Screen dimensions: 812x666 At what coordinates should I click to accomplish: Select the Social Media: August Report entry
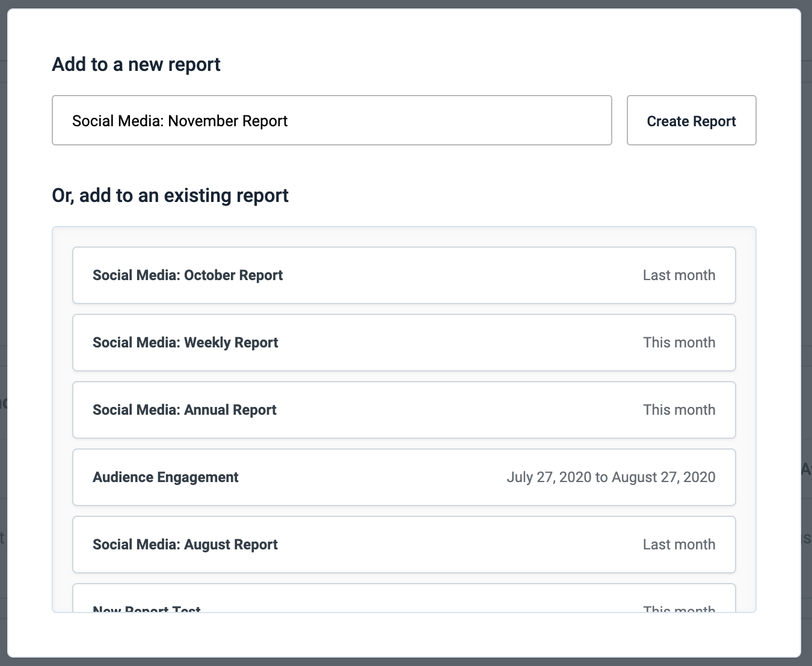coord(404,545)
